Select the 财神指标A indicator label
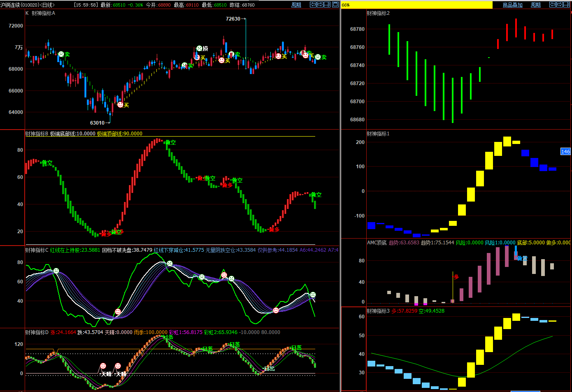This screenshot has width=572, height=392. [x=43, y=13]
